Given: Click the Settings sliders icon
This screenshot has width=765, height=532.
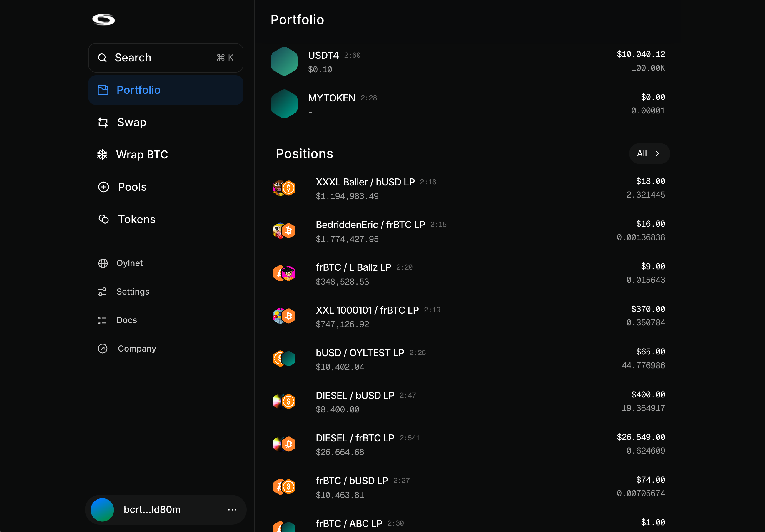Looking at the screenshot, I should coord(102,292).
